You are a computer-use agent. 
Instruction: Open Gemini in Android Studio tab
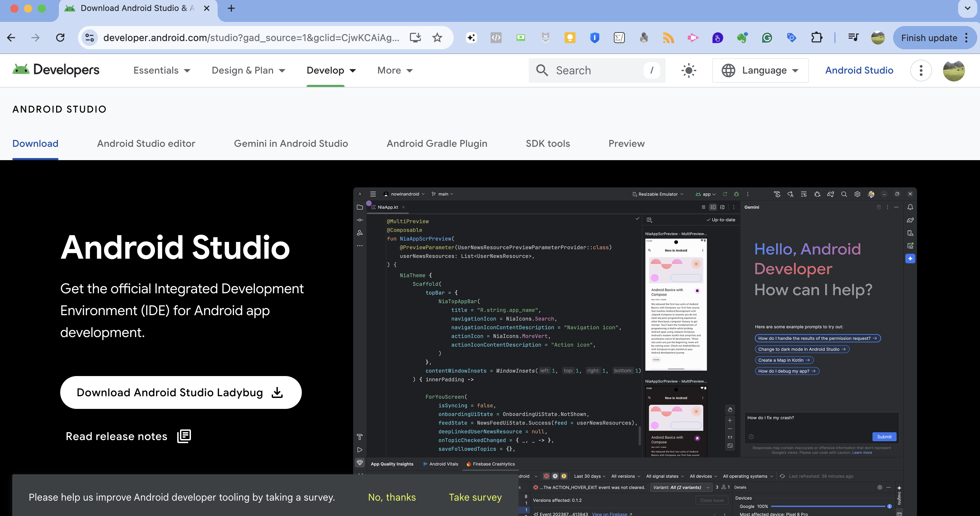point(291,143)
